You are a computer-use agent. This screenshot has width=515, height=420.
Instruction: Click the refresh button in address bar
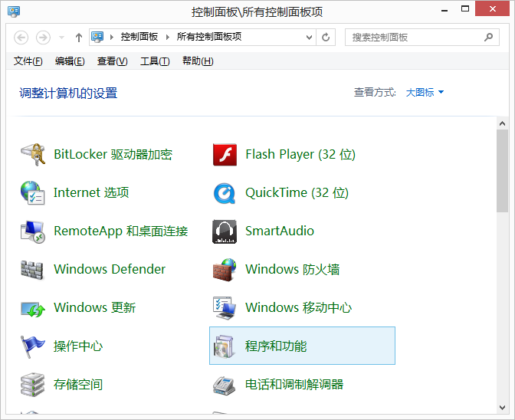pyautogui.click(x=326, y=37)
